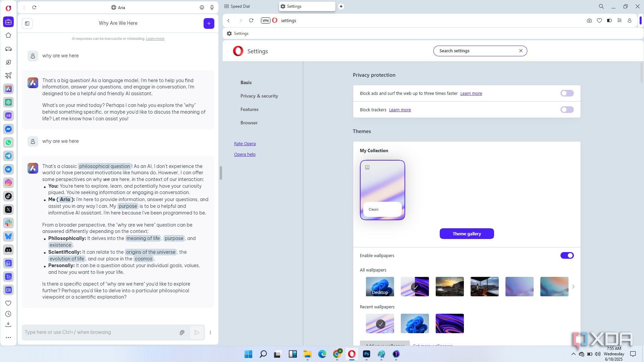This screenshot has height=362, width=644.
Task: Enable Block trackers toggle
Action: click(x=567, y=110)
